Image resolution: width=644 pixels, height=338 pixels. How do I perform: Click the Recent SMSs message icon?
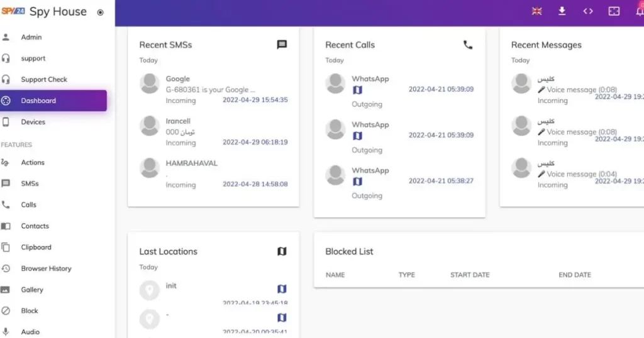282,45
